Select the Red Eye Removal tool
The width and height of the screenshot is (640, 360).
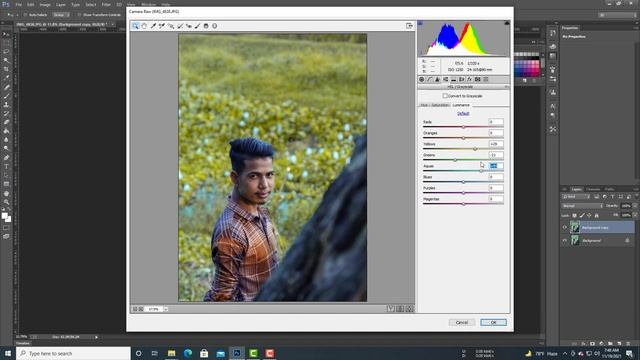click(189, 26)
